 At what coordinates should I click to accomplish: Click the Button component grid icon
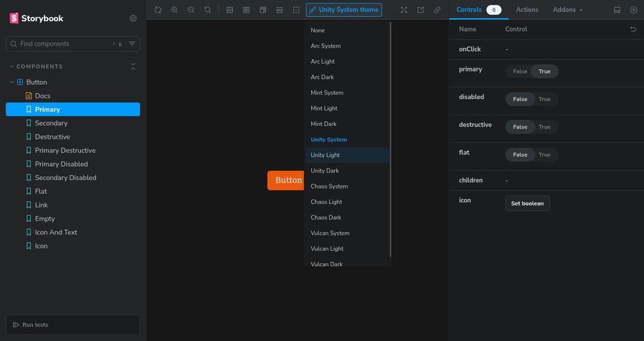coord(20,82)
